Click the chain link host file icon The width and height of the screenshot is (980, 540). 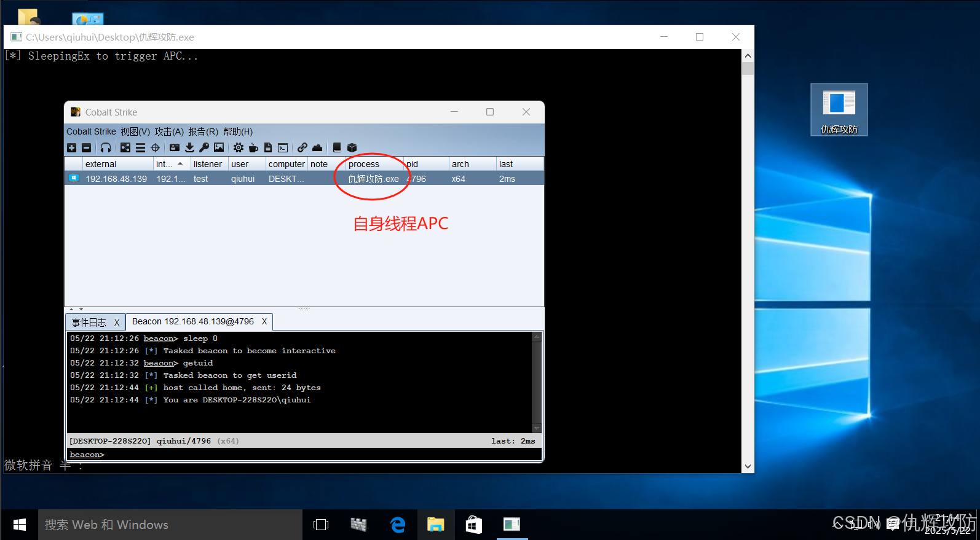point(302,147)
